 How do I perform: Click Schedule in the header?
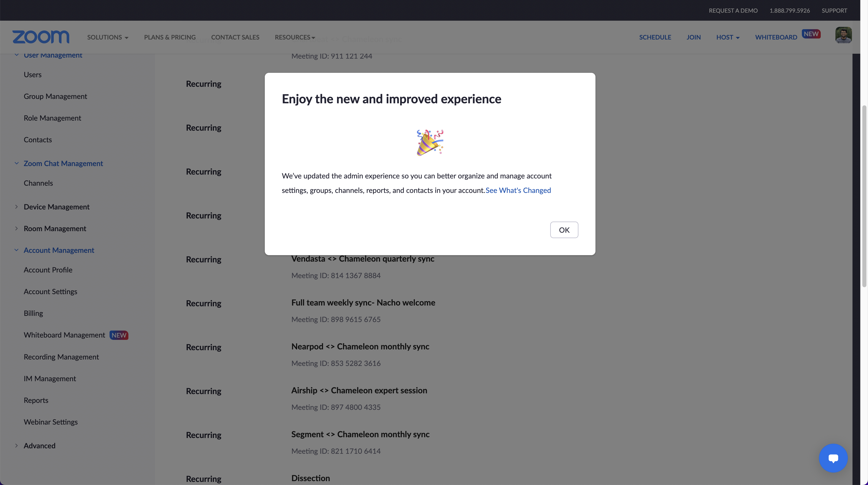tap(655, 37)
